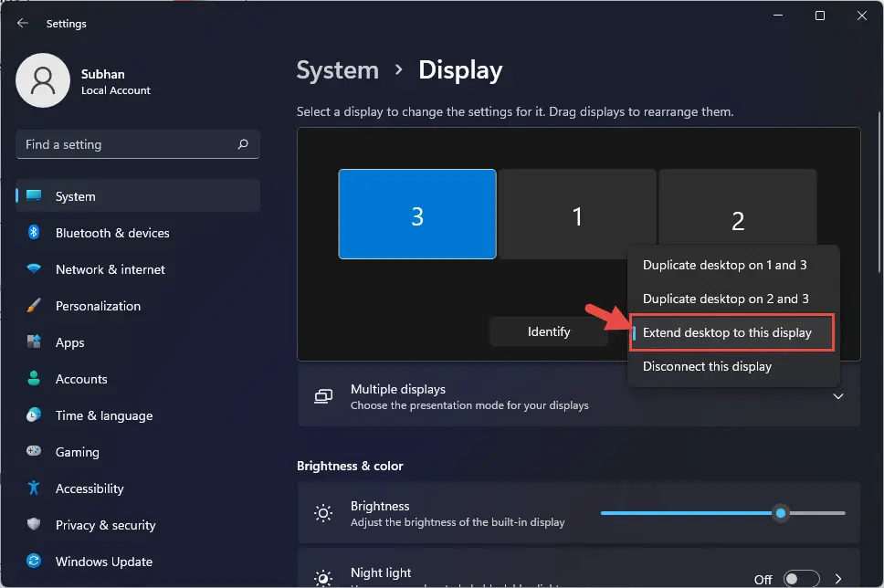Click the Windows Update sync icon
The width and height of the screenshot is (884, 588).
(x=34, y=561)
